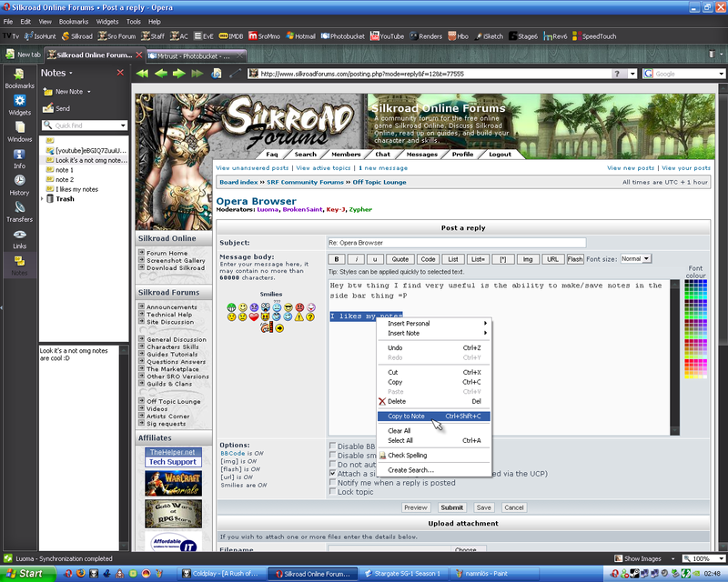Open the Bookmarks menu
728x582 pixels.
pos(74,21)
